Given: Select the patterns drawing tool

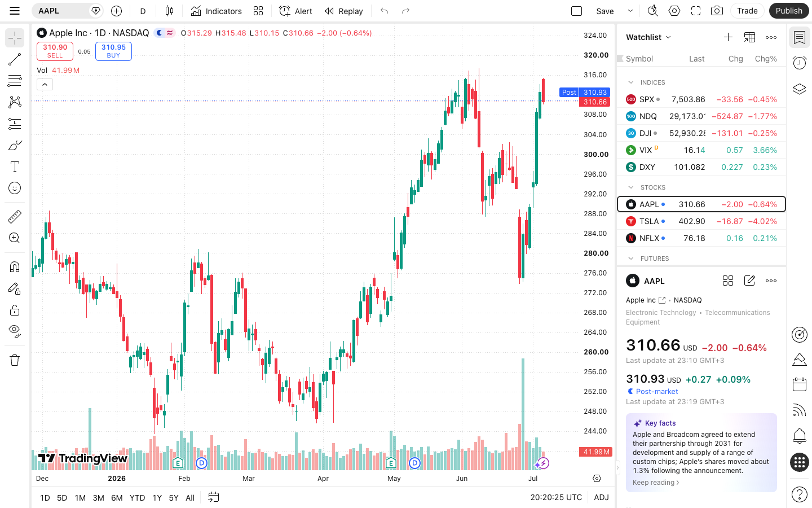Looking at the screenshot, I should tap(15, 102).
